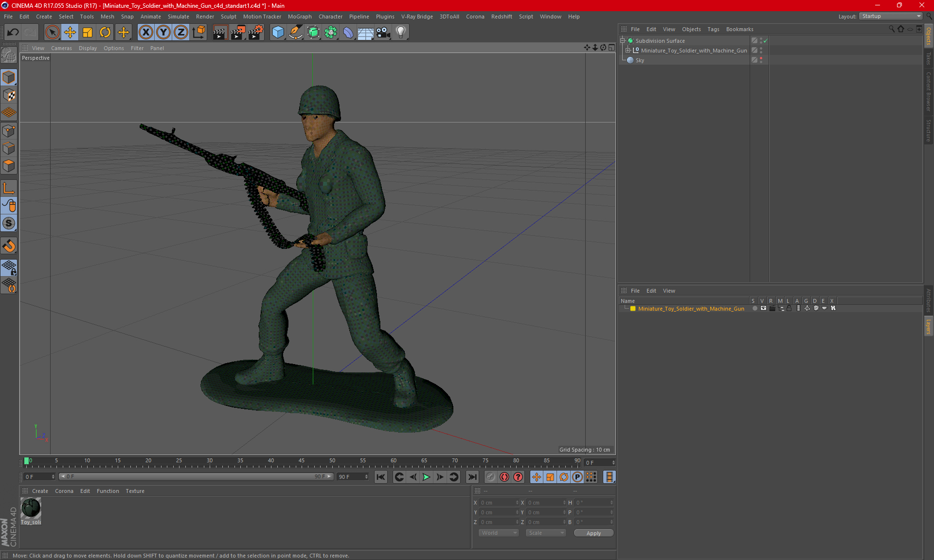This screenshot has width=934, height=560.
Task: Toggle Z axis lock
Action: [x=181, y=33]
